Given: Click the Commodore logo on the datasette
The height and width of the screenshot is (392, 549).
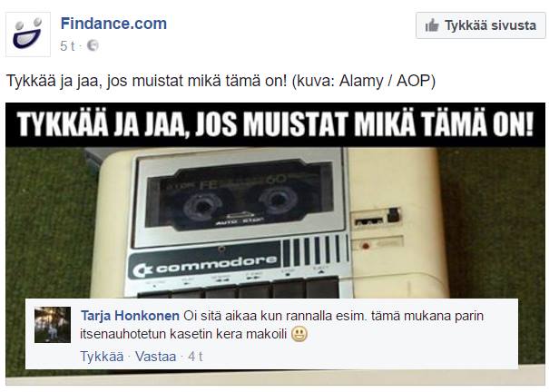Looking at the screenshot, I should click(205, 267).
